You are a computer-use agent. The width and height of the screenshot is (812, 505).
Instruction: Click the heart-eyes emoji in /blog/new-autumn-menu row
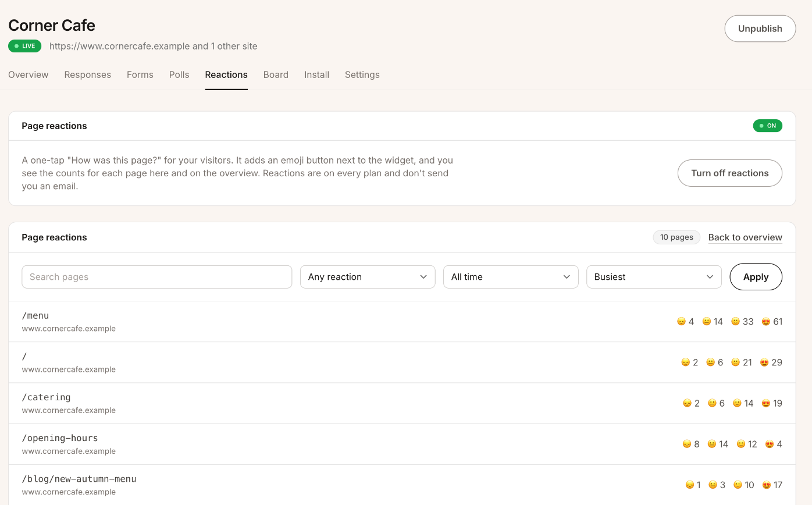pyautogui.click(x=767, y=485)
